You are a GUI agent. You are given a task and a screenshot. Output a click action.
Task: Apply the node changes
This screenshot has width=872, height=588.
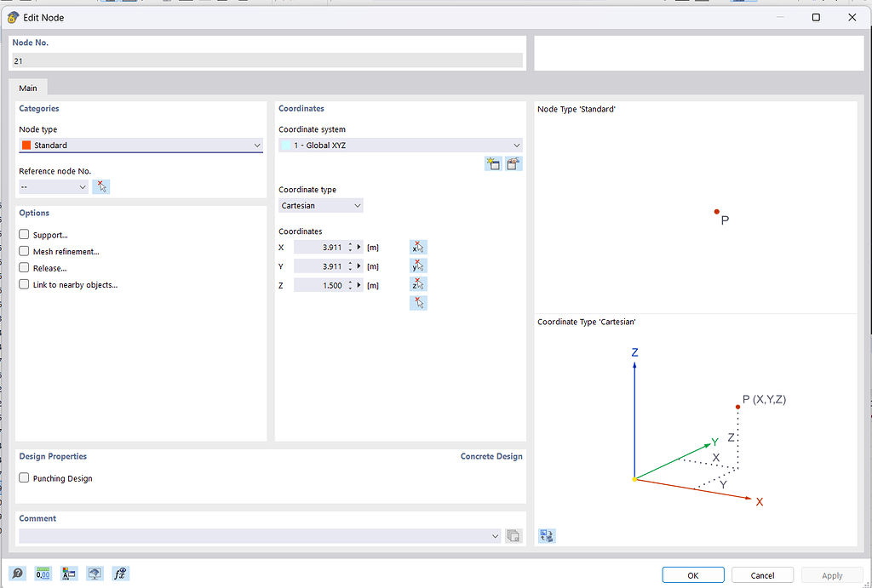[x=831, y=574]
